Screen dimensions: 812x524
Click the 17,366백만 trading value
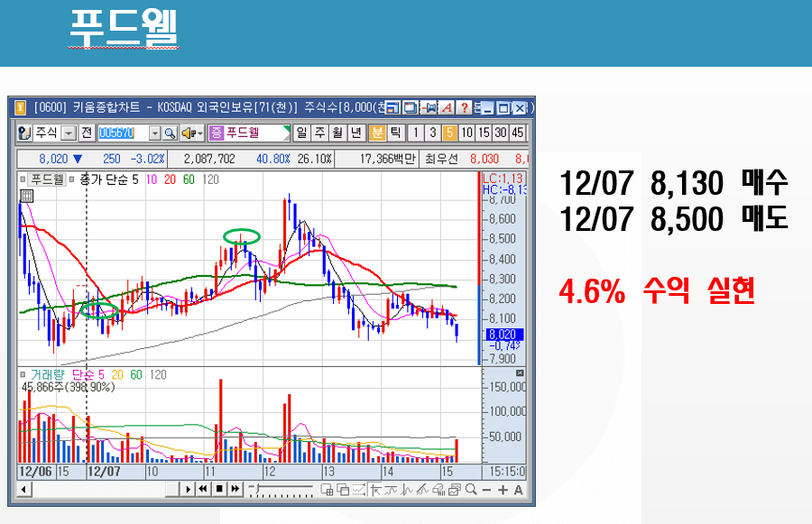pos(388,159)
